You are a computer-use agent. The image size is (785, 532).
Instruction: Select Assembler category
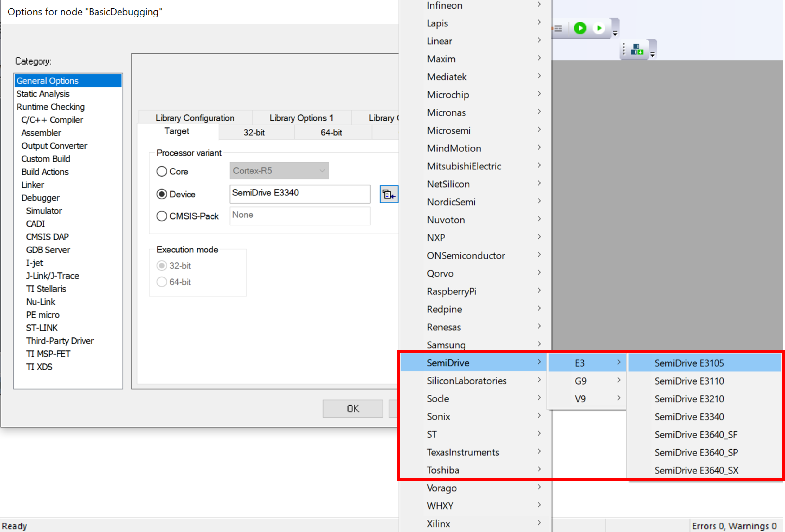pyautogui.click(x=68, y=133)
